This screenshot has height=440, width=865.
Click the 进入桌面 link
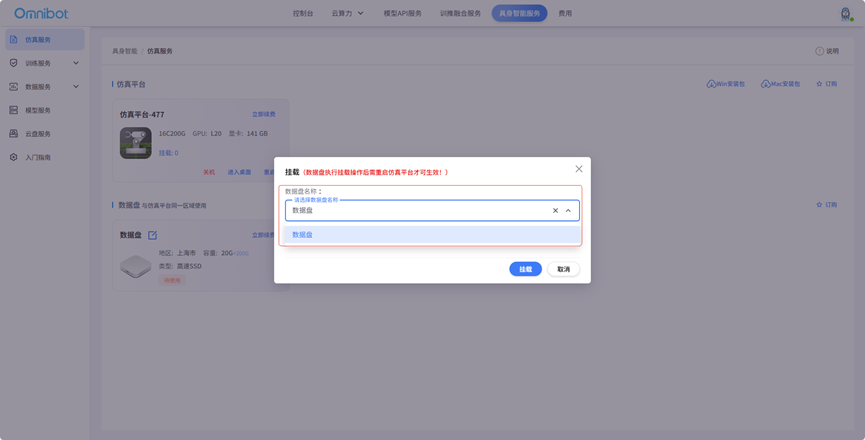(x=239, y=172)
